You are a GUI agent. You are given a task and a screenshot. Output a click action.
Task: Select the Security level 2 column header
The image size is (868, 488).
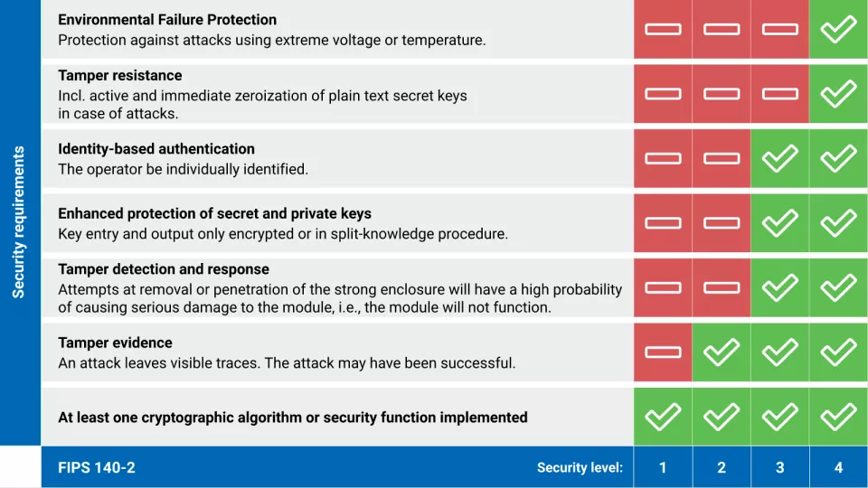coord(722,467)
